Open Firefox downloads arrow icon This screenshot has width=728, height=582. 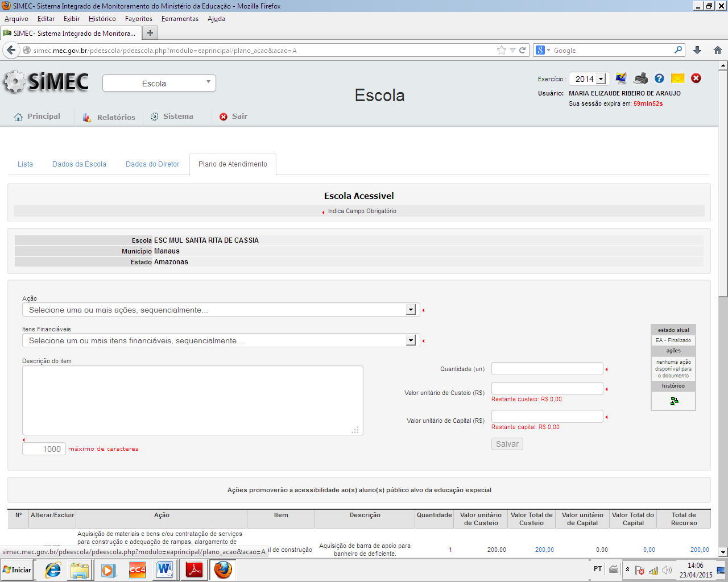697,50
